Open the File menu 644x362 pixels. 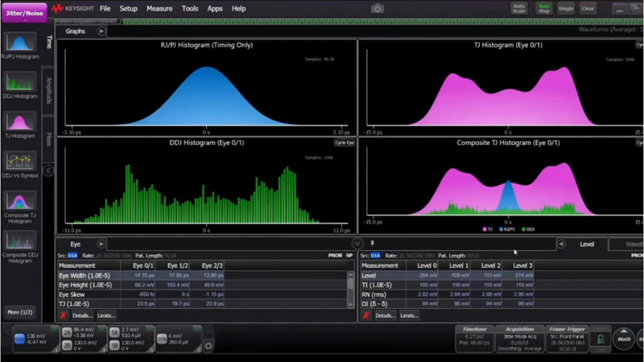click(x=105, y=8)
